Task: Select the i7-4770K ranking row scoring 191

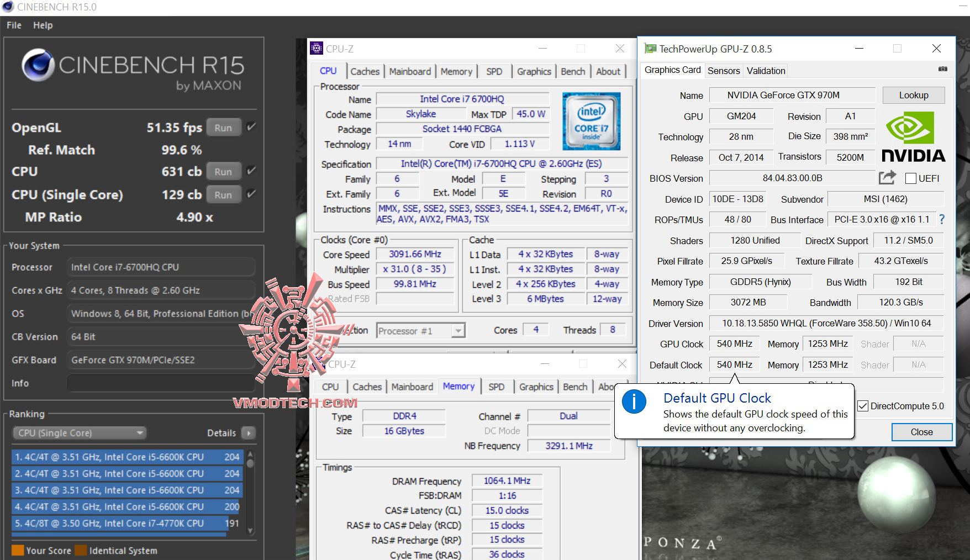Action: click(126, 524)
